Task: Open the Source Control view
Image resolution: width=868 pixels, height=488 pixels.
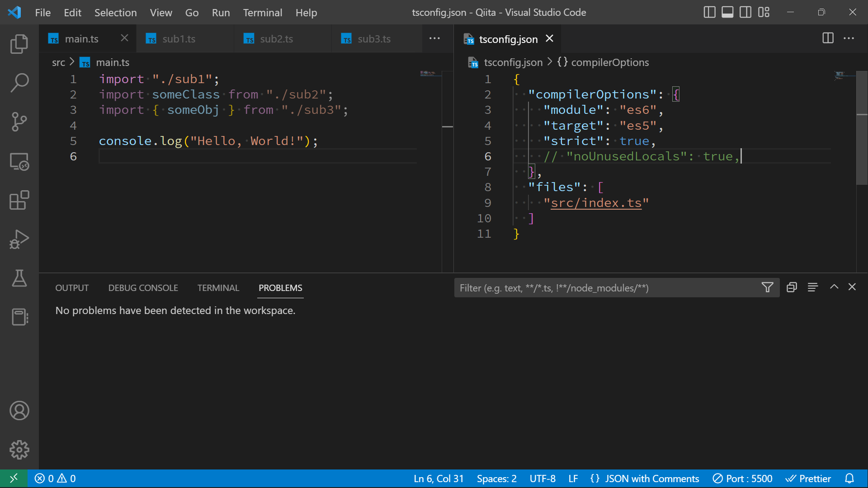Action: coord(19,122)
